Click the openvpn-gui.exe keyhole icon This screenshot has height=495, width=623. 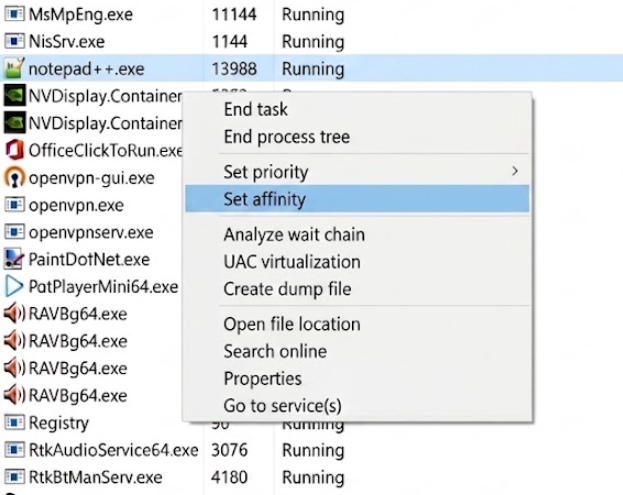point(14,178)
